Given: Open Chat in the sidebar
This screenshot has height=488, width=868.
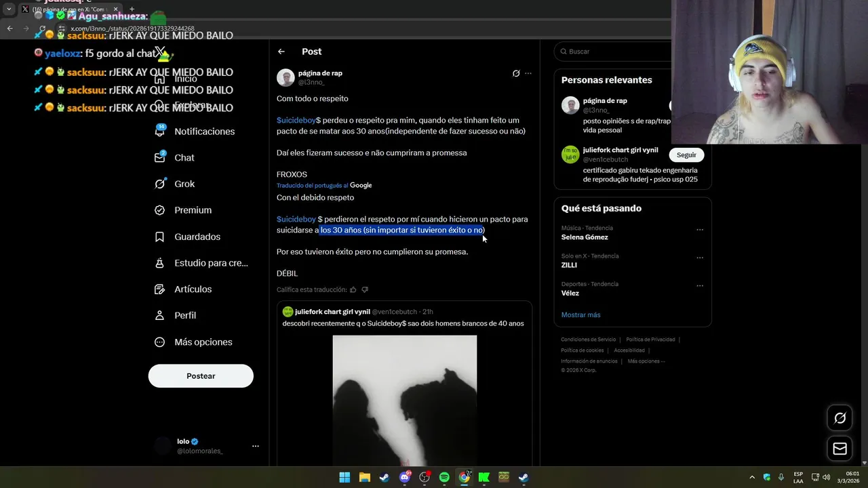Looking at the screenshot, I should [175, 158].
